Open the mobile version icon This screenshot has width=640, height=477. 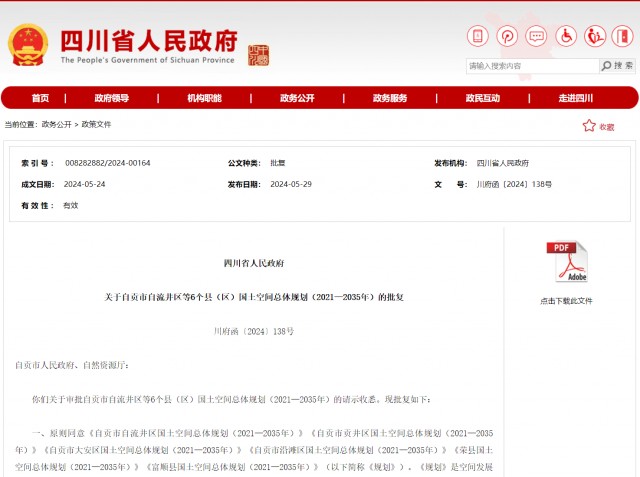[x=478, y=36]
